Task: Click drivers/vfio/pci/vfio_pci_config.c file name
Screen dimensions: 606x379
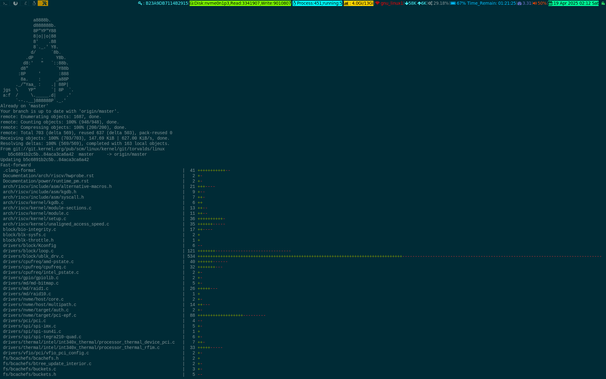Action: click(46, 353)
